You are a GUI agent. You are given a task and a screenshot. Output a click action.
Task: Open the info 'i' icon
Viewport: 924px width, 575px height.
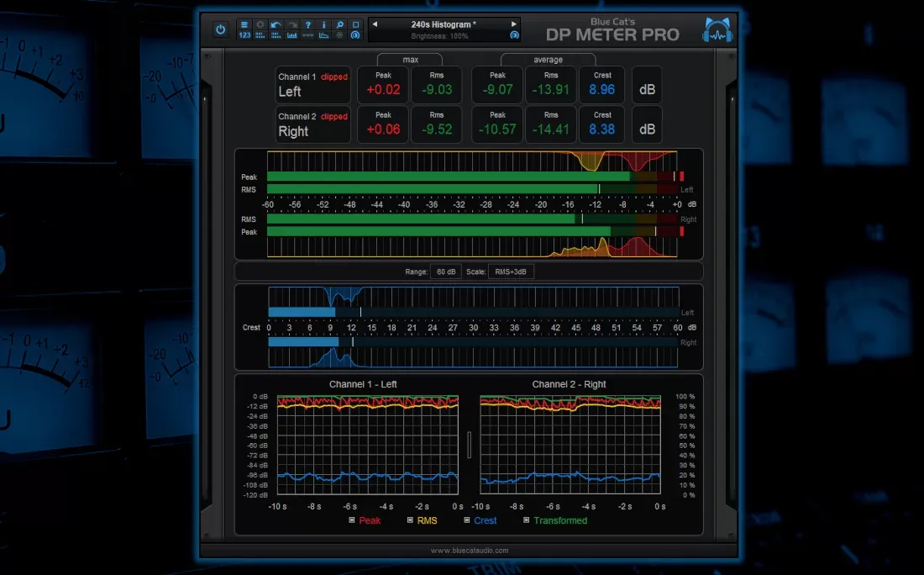(323, 24)
